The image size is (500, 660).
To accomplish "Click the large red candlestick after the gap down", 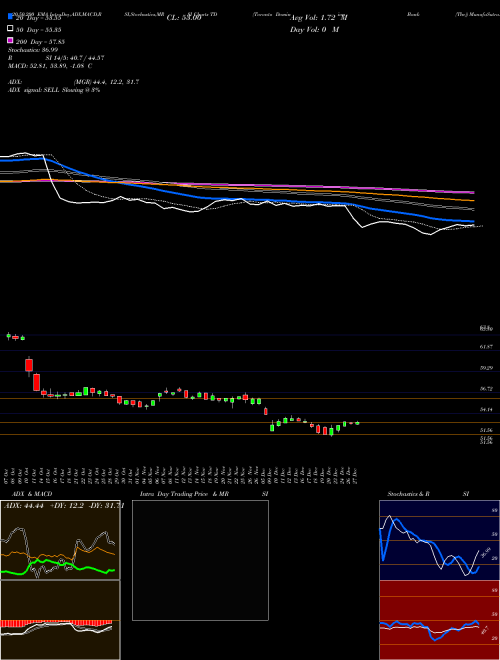I will coord(29,365).
